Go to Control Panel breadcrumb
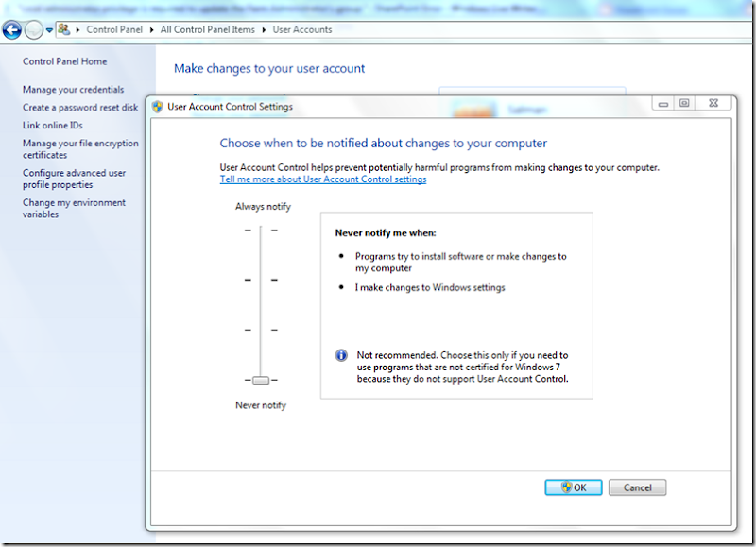Image resolution: width=756 pixels, height=547 pixels. point(114,29)
